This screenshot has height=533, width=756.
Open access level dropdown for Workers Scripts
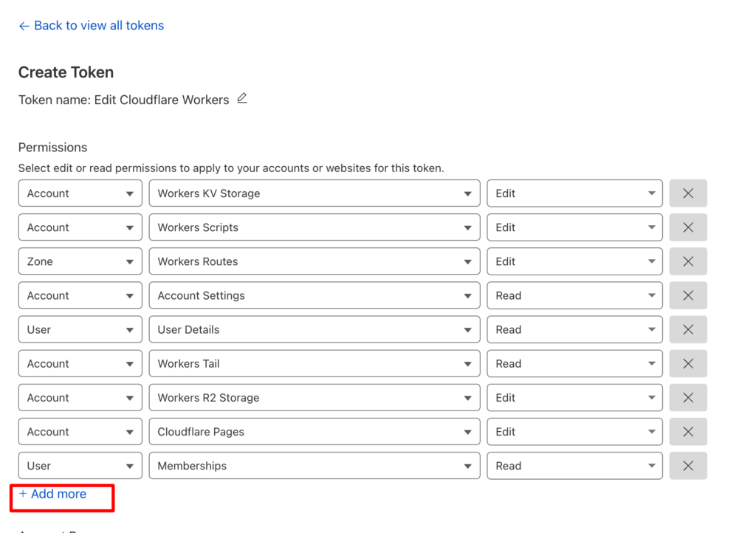(574, 227)
